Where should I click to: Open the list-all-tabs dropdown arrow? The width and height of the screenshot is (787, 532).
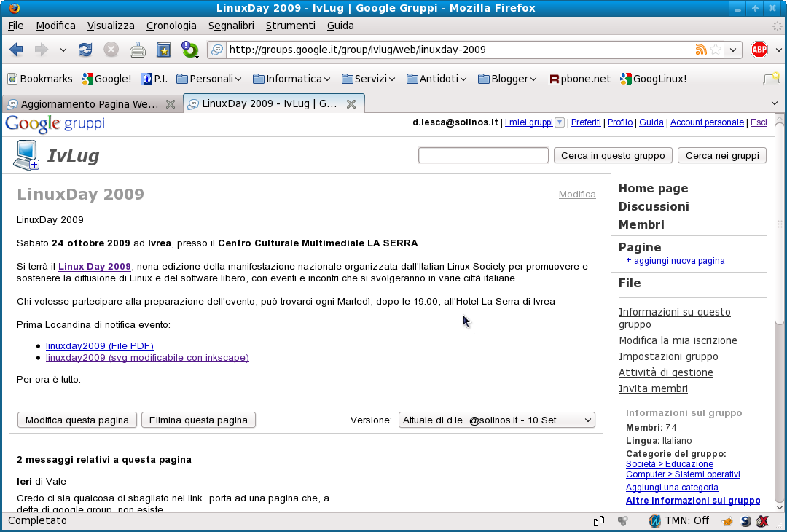point(775,103)
